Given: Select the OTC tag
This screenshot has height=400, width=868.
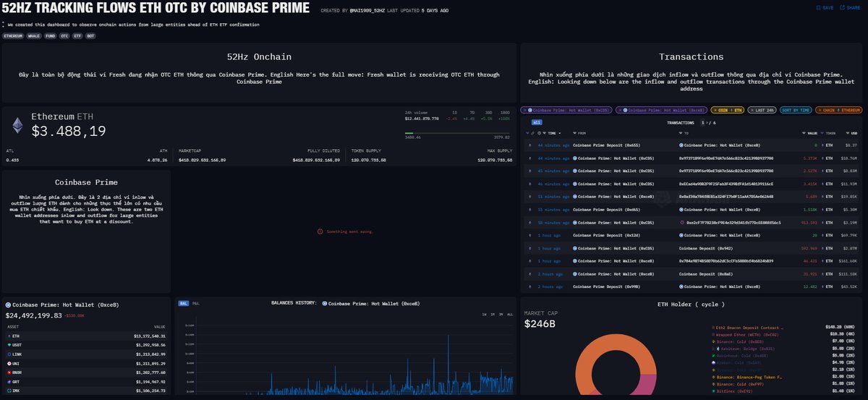Looking at the screenshot, I should click(64, 35).
